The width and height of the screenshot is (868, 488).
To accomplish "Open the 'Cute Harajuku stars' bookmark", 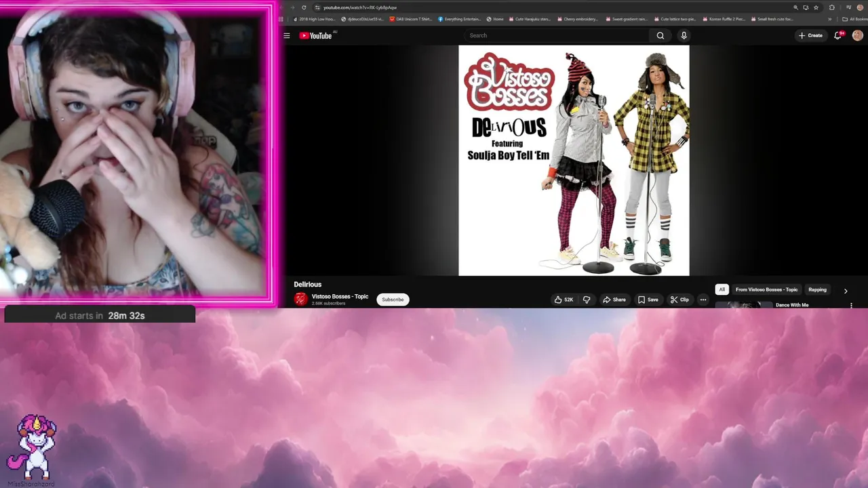I will [x=529, y=19].
